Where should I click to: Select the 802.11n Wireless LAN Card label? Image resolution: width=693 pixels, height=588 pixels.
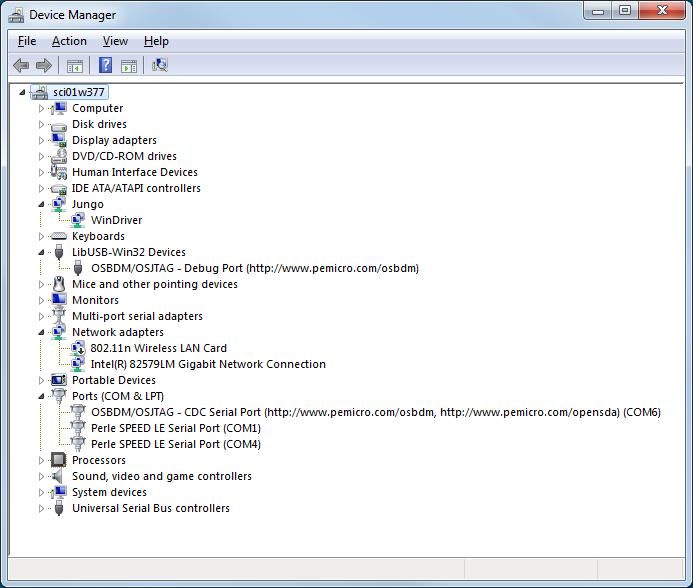coord(159,348)
